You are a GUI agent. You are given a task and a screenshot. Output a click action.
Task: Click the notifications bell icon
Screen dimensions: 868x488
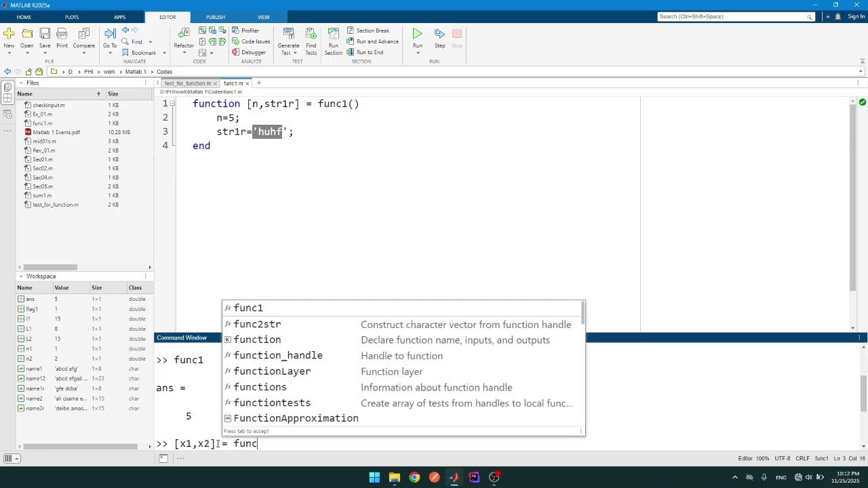(838, 16)
